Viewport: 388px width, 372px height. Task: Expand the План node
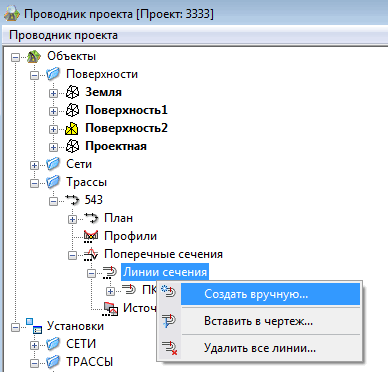[x=72, y=219]
